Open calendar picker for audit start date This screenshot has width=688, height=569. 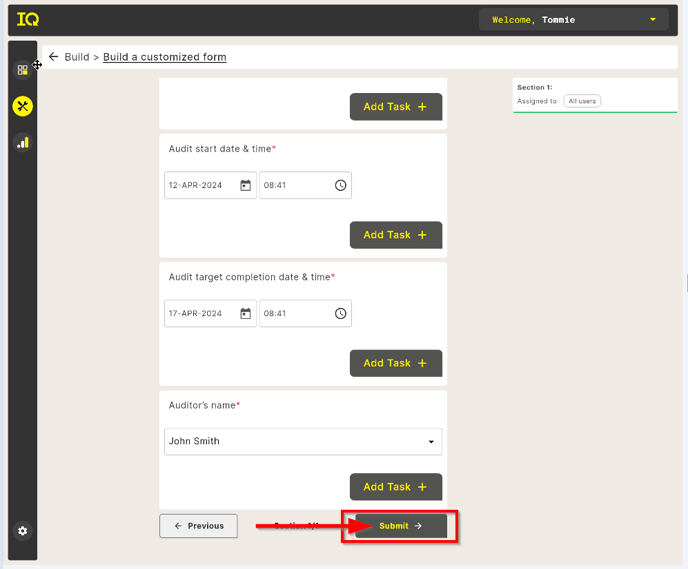point(245,185)
